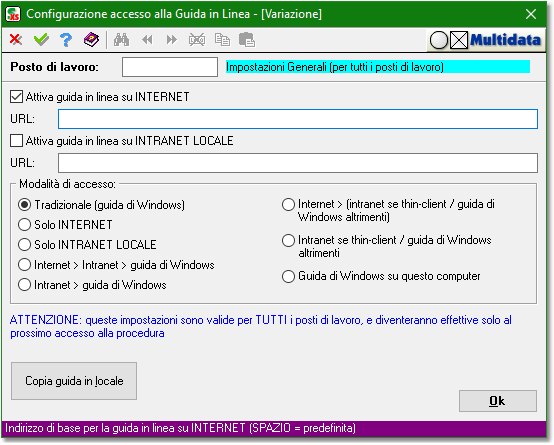Image resolution: width=554 pixels, height=445 pixels.
Task: Enable Attiva guida in linea su INTRANET LOCALE
Action: (17, 140)
